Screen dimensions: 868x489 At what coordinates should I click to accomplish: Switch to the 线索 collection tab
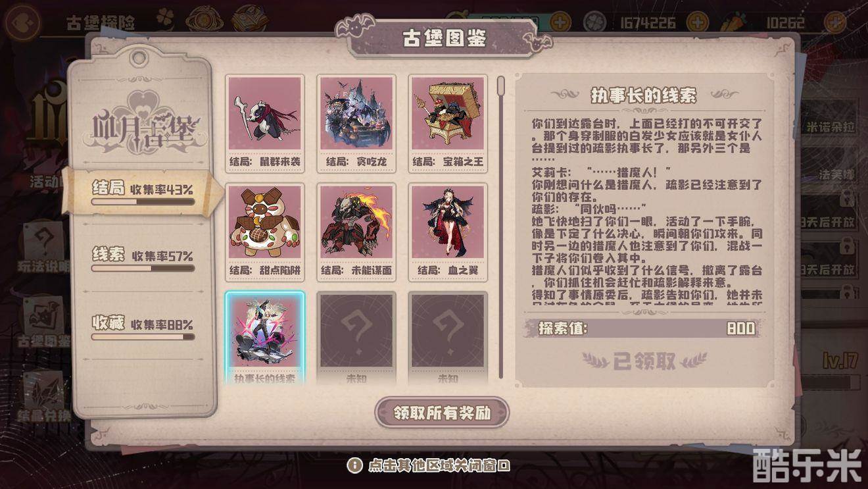(143, 260)
